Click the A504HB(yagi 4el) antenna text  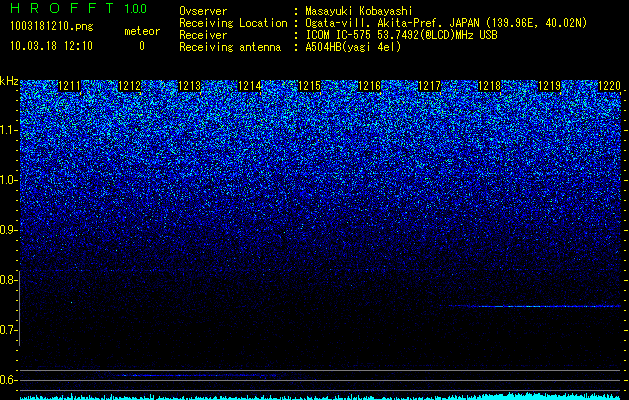353,47
